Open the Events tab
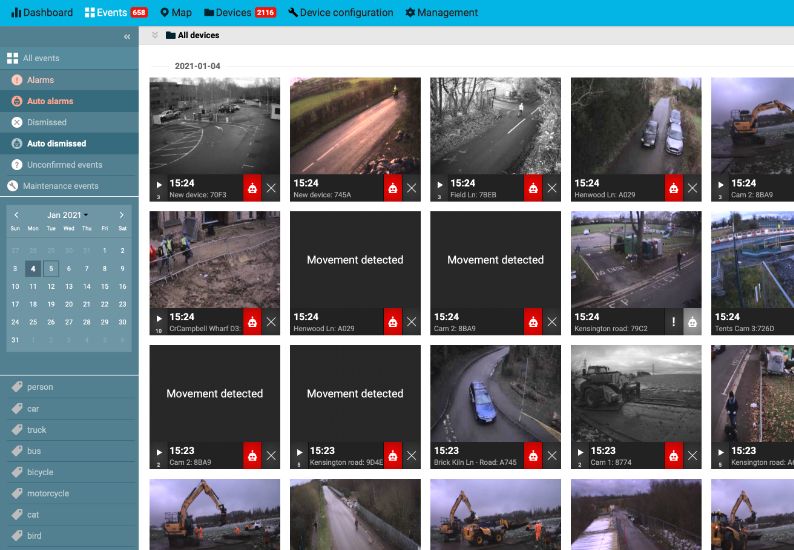Screen dimensions: 794x550 pyautogui.click(x=116, y=12)
